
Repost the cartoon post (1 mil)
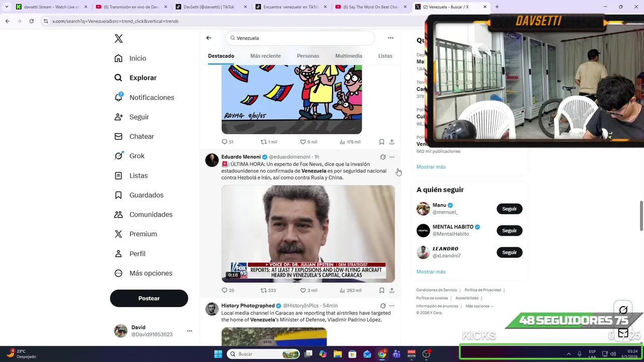click(268, 142)
